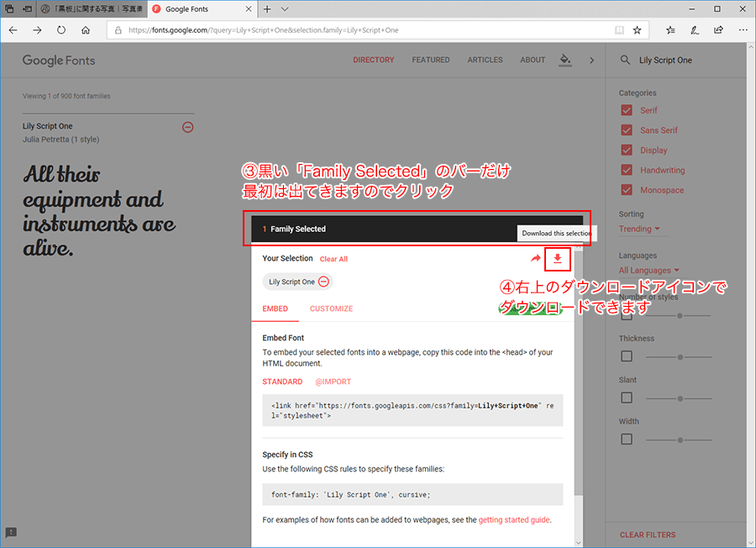This screenshot has width=756, height=548.
Task: Enable the Thickness filter checkbox
Action: click(x=627, y=356)
